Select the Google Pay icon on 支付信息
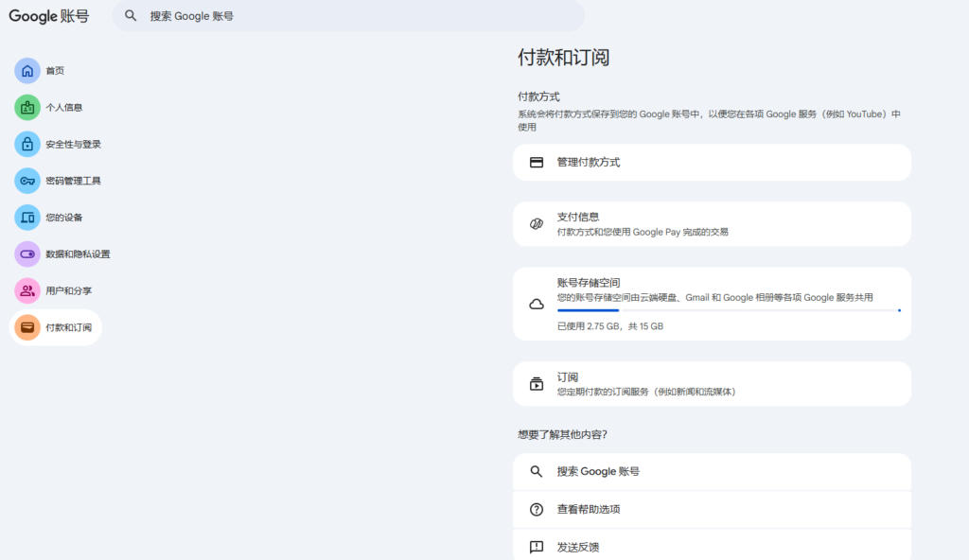Screen dimensions: 969x560 [537, 223]
